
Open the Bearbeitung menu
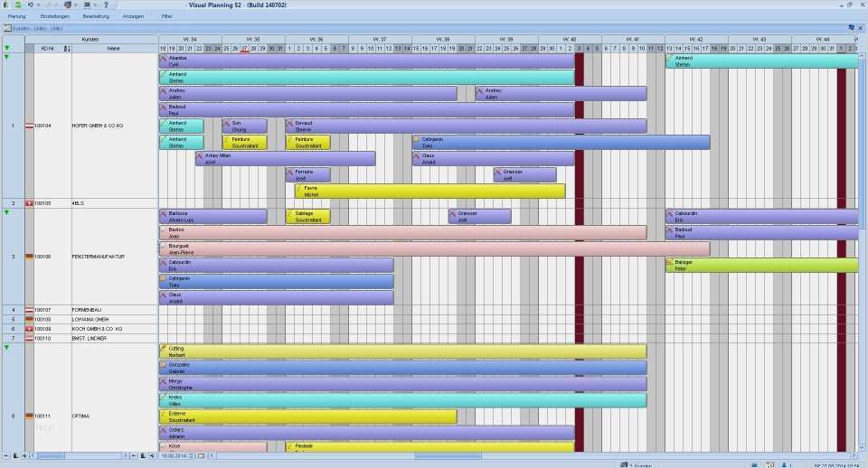tap(96, 16)
